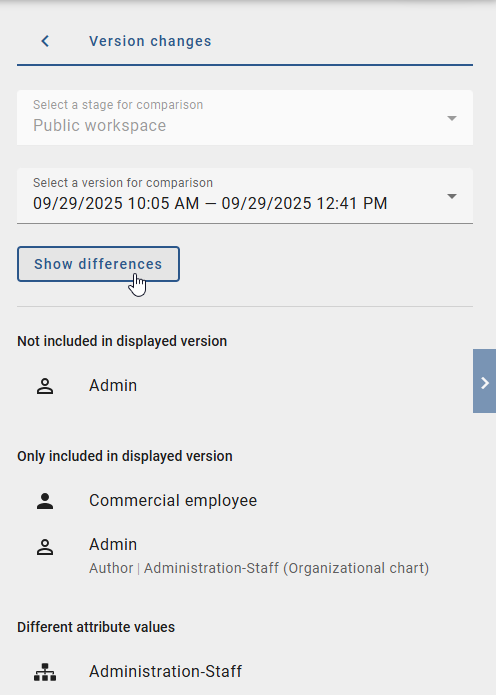This screenshot has height=695, width=496.
Task: Click the outlined person icon under Not included
Action: 45,386
